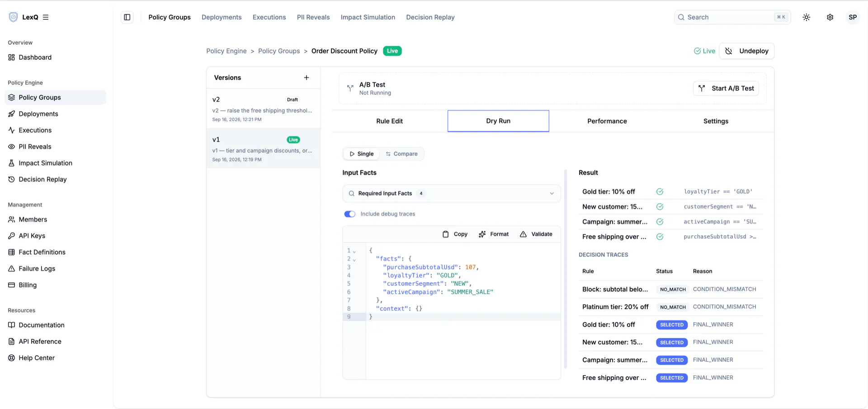
Task: Toggle Include debug traces switch
Action: click(x=350, y=214)
